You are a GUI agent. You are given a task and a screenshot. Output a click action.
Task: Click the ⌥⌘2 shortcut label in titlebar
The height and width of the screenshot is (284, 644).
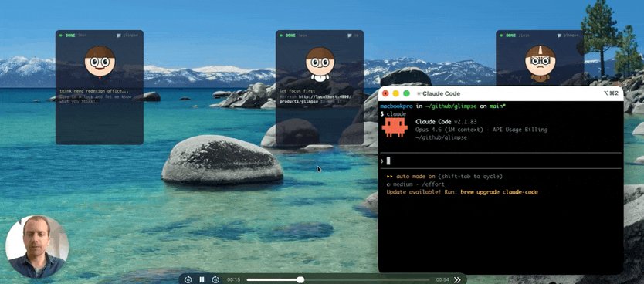click(611, 93)
